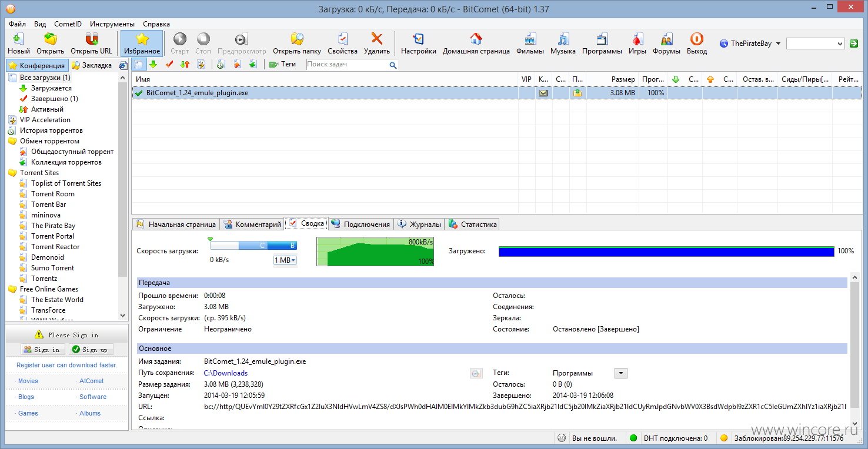Screen dimensions: 868x449
Task: Click the Теги tags button
Action: coord(282,64)
